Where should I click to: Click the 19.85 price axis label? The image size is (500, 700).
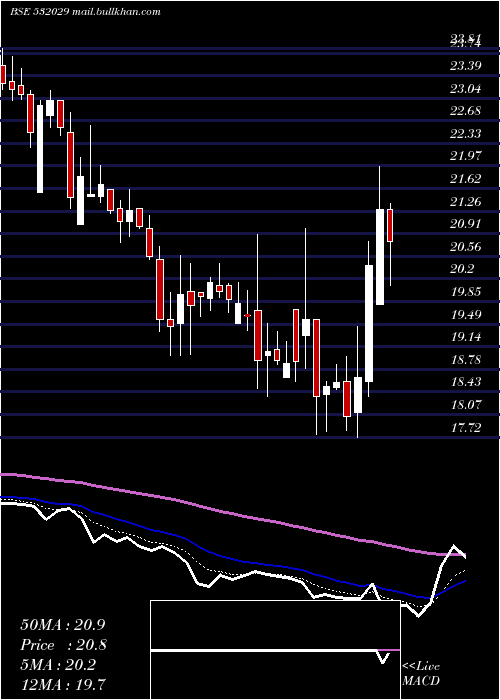[466, 292]
